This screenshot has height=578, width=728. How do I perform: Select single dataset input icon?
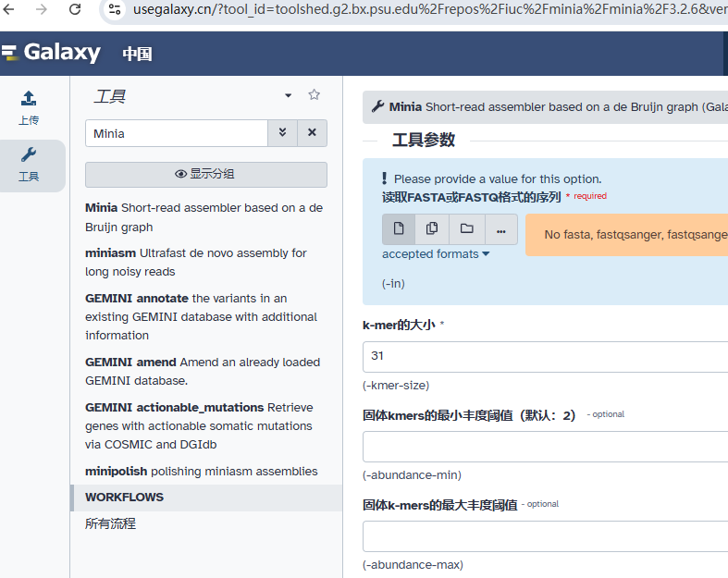399,228
